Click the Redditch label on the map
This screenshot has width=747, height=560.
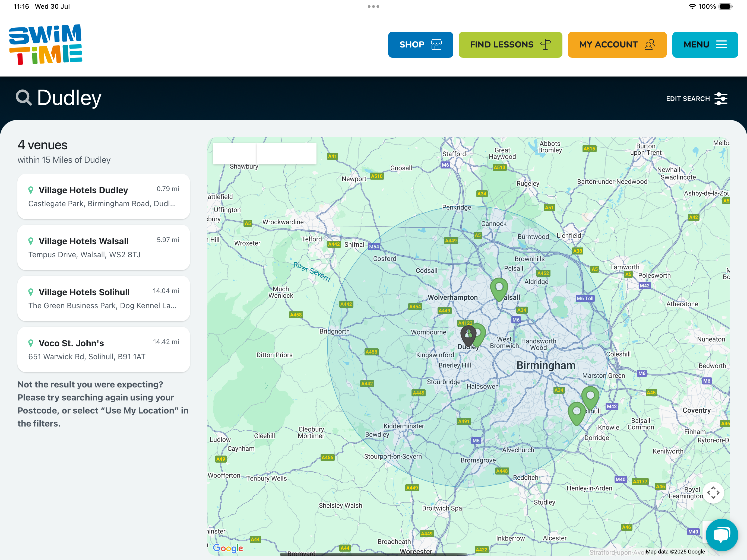tap(526, 478)
